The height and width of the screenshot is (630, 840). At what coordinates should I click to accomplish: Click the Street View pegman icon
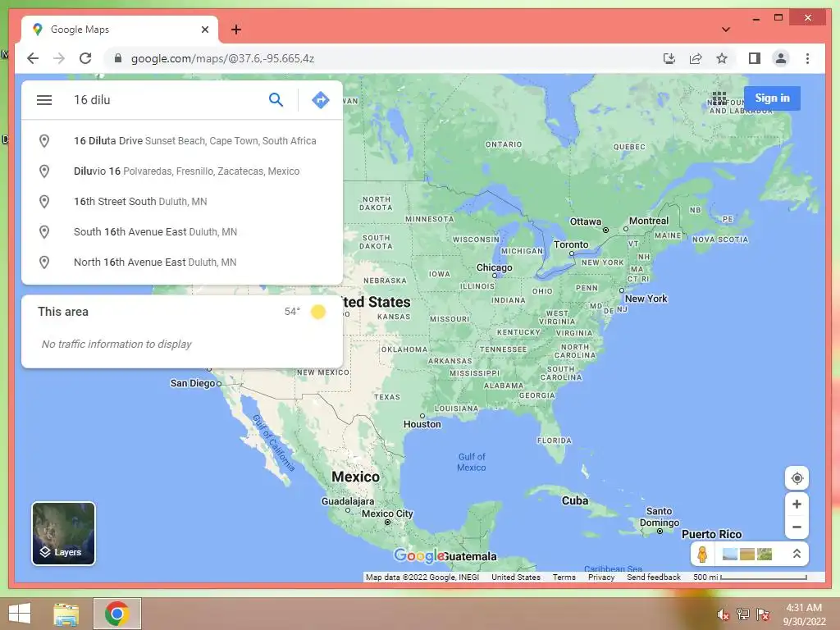(702, 554)
